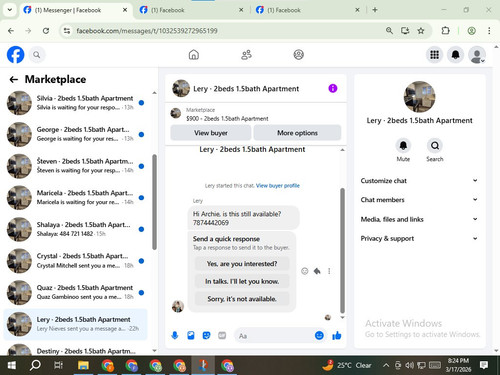Open George's apartment conversation
This screenshot has width=500, height=375.
click(x=75, y=134)
